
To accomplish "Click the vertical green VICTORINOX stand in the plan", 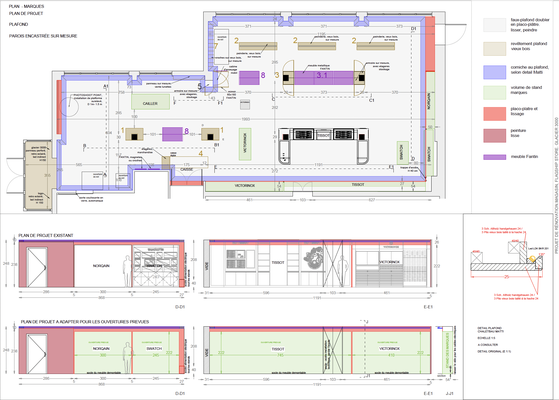I will coord(245,144).
